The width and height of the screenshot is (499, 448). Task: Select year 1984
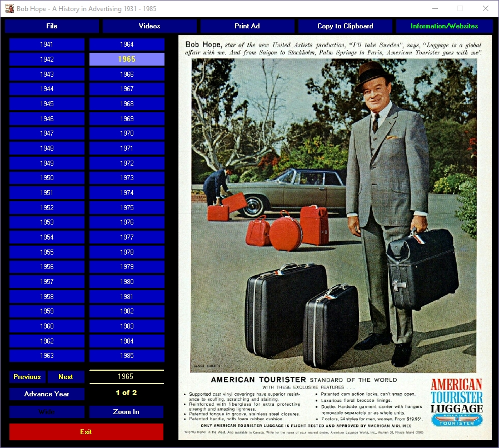click(x=127, y=341)
